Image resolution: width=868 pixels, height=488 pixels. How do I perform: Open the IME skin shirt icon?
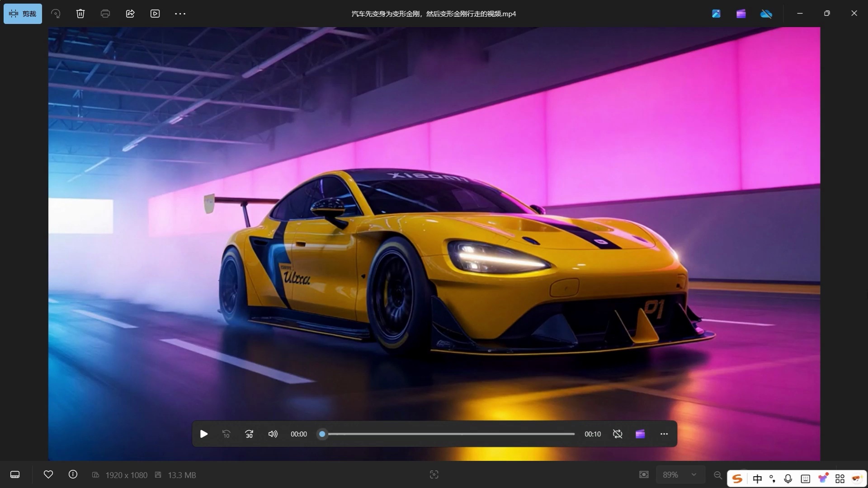click(x=823, y=478)
